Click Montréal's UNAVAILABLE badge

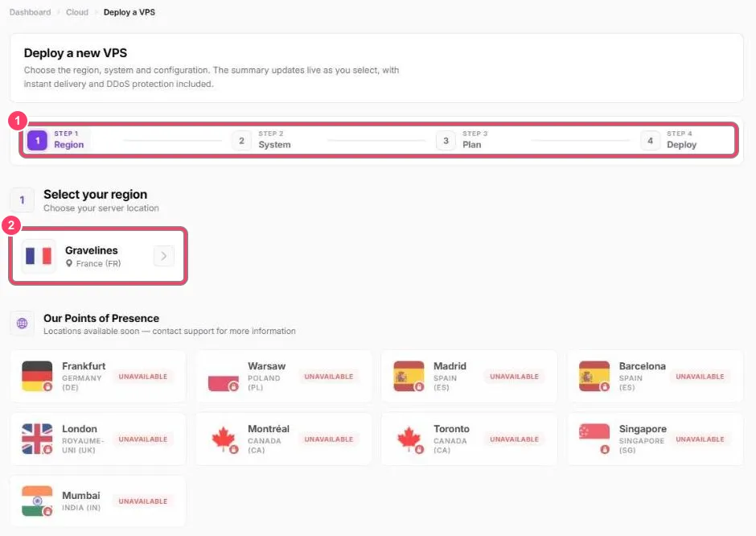click(329, 439)
